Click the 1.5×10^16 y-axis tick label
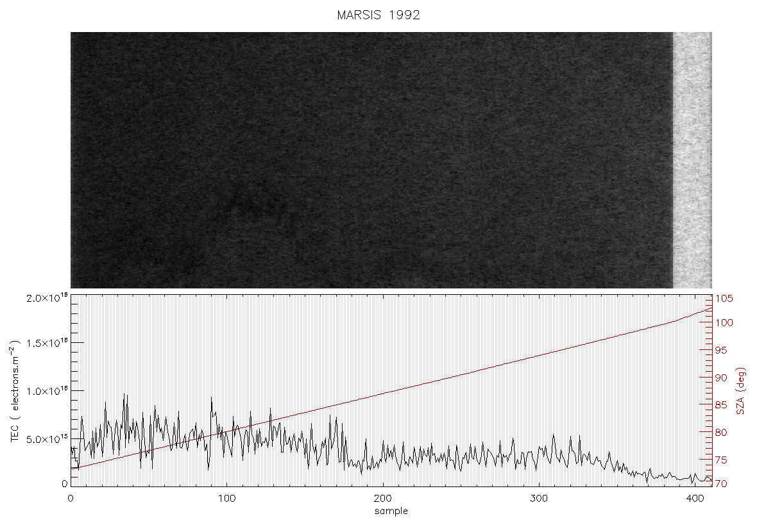The image size is (757, 532). (47, 342)
